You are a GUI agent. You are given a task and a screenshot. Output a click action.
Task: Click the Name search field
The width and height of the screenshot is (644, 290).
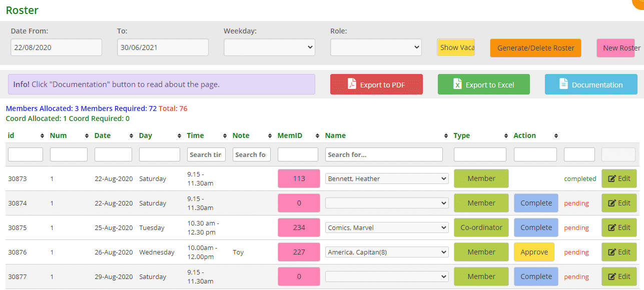click(x=383, y=154)
